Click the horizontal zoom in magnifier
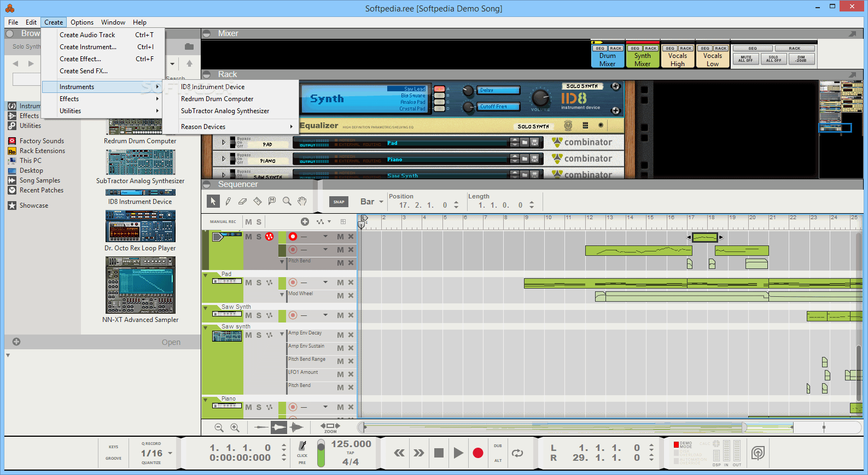This screenshot has width=868, height=475. (235, 427)
